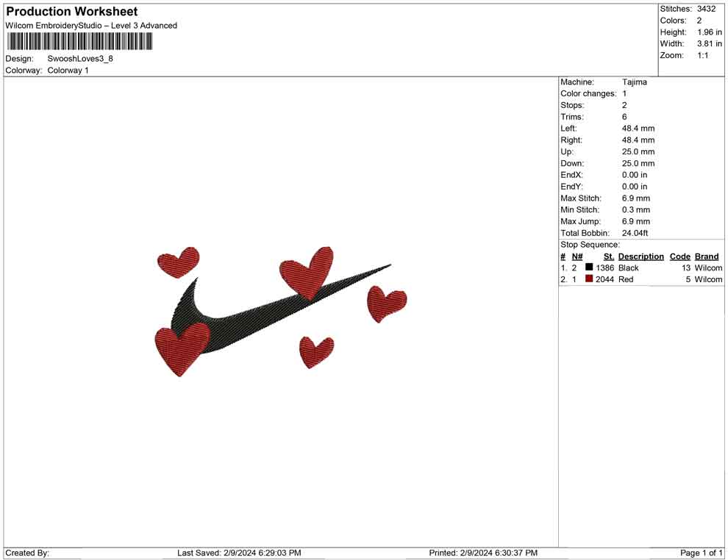
Task: Click the stitch count '2044'
Action: click(x=604, y=279)
